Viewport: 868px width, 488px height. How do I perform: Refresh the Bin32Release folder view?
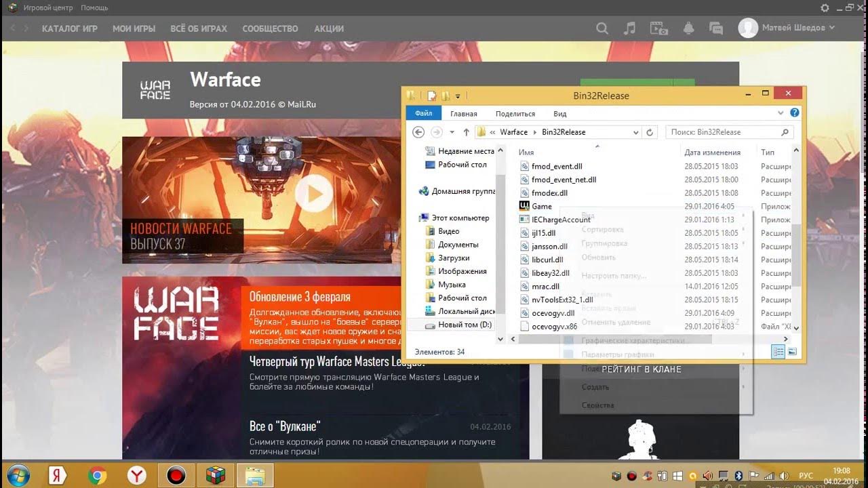point(650,132)
